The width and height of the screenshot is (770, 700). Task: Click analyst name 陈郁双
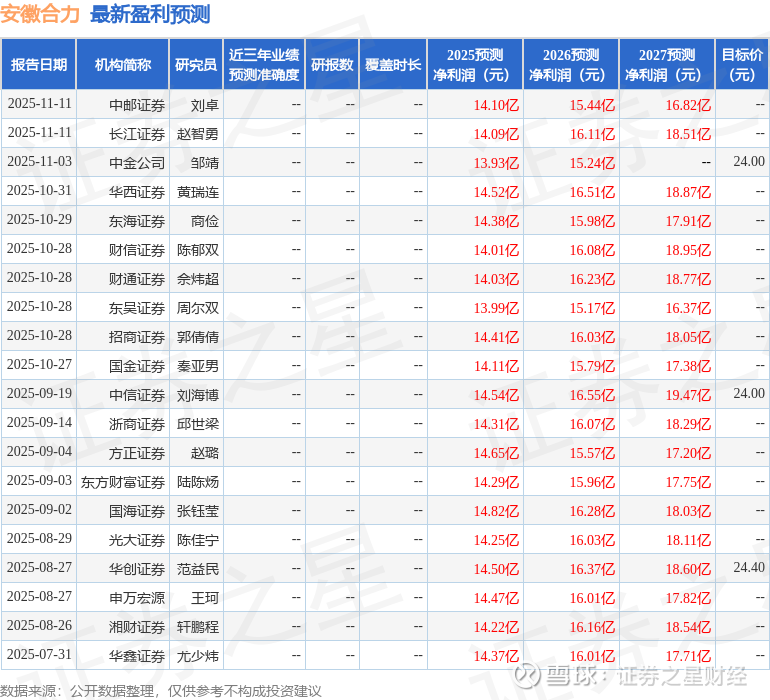198,250
